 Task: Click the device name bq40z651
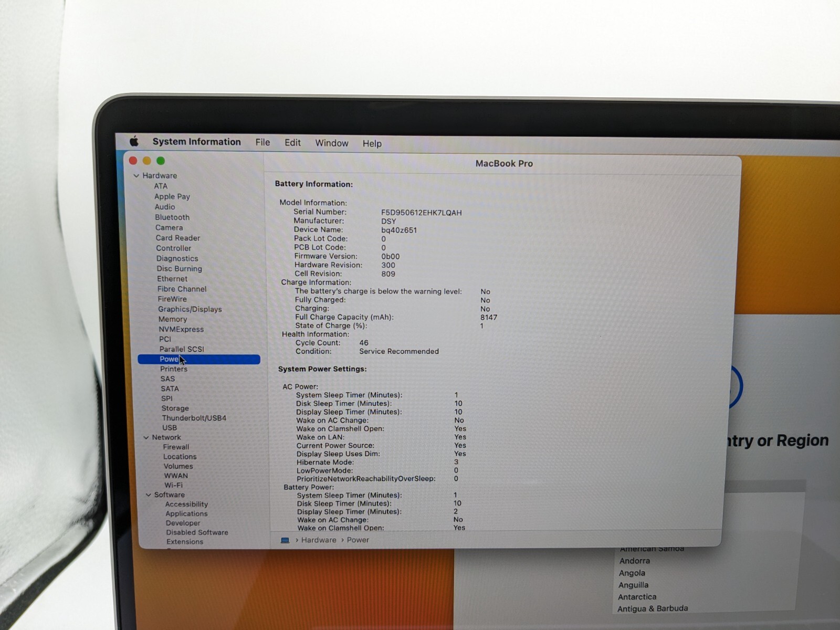coord(399,230)
